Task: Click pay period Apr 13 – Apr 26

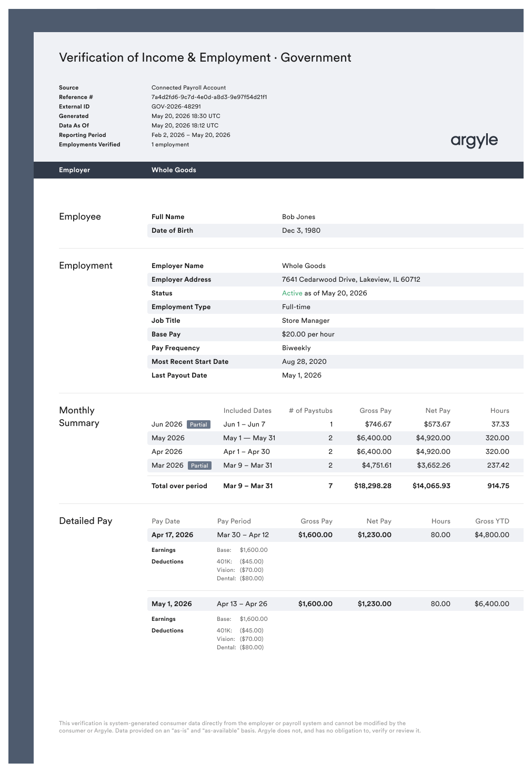Action: point(242,604)
